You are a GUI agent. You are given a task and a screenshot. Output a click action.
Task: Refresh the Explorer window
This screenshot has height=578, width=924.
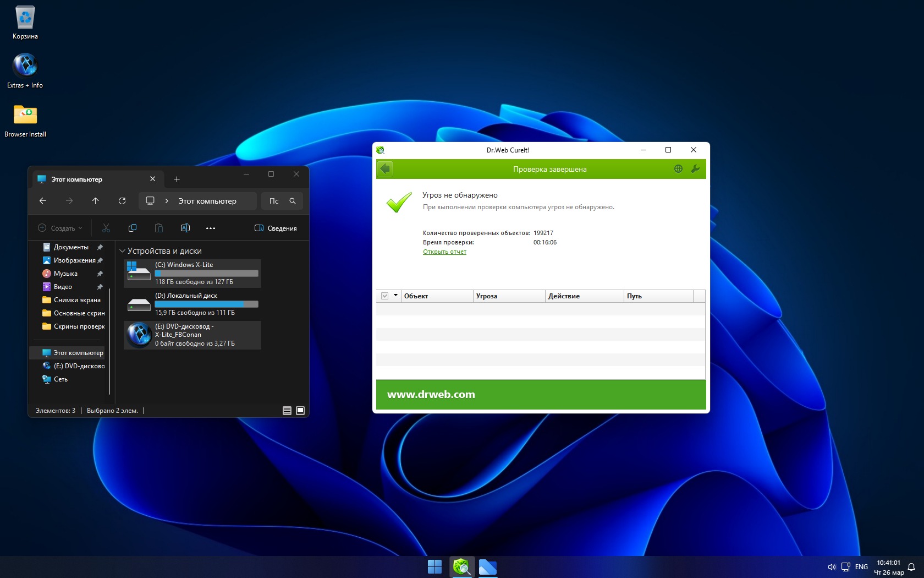click(122, 201)
